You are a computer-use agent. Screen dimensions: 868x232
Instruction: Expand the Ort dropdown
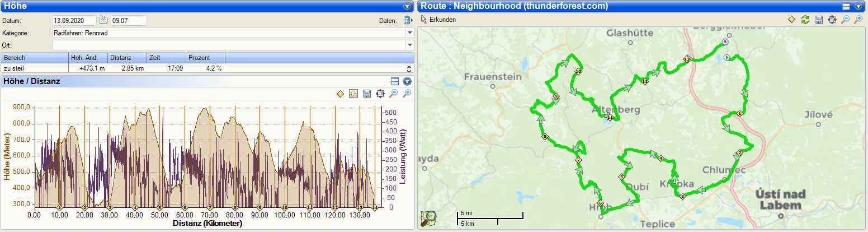[x=409, y=45]
